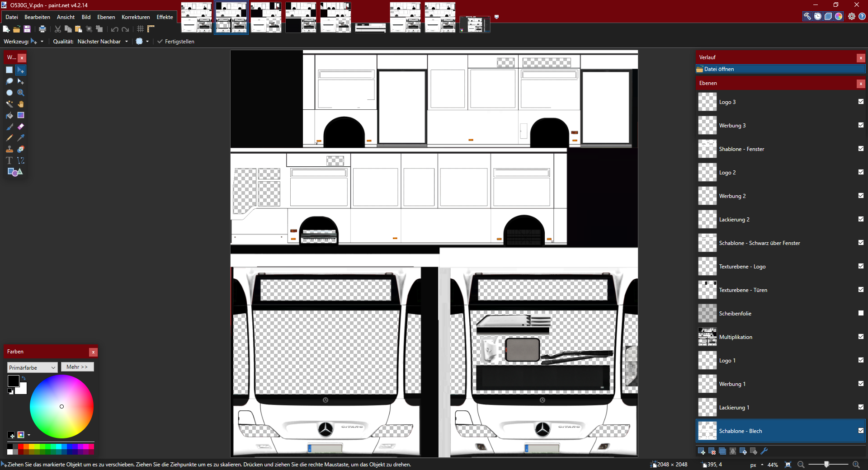868x470 pixels.
Task: Open the Ebenen menu
Action: point(106,17)
